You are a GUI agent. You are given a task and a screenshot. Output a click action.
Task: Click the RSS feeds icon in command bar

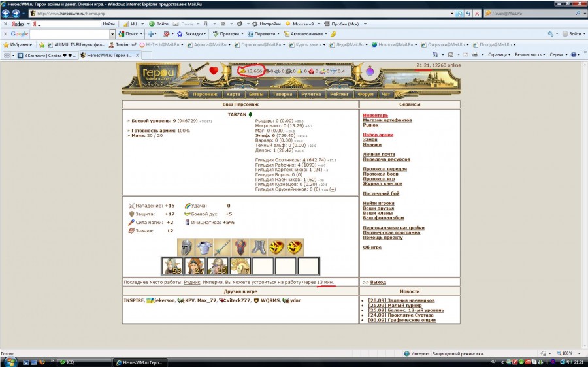click(x=451, y=55)
